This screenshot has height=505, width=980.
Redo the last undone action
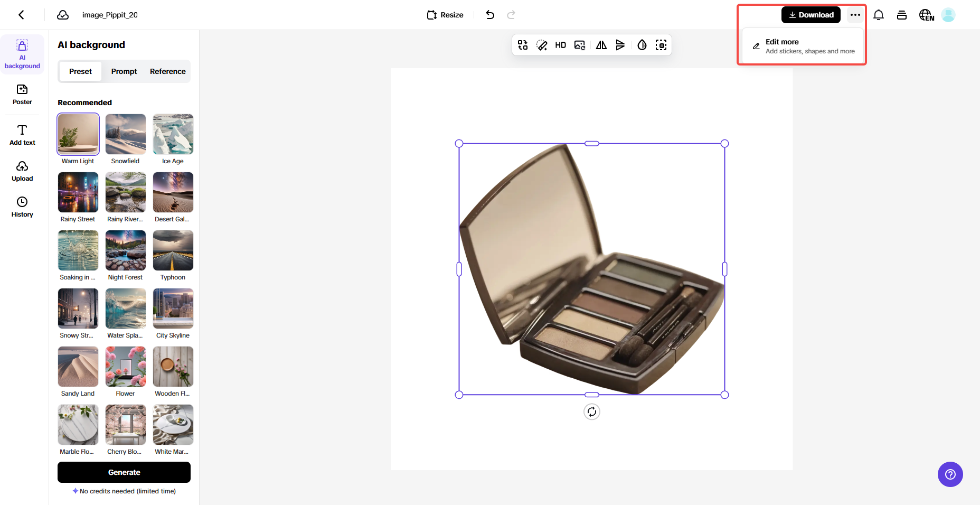(511, 15)
